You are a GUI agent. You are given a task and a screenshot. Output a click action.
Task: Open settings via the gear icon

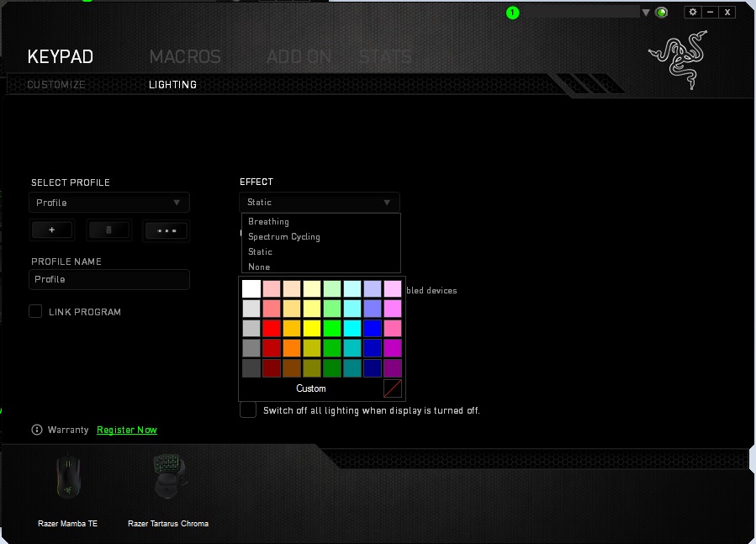coord(693,12)
